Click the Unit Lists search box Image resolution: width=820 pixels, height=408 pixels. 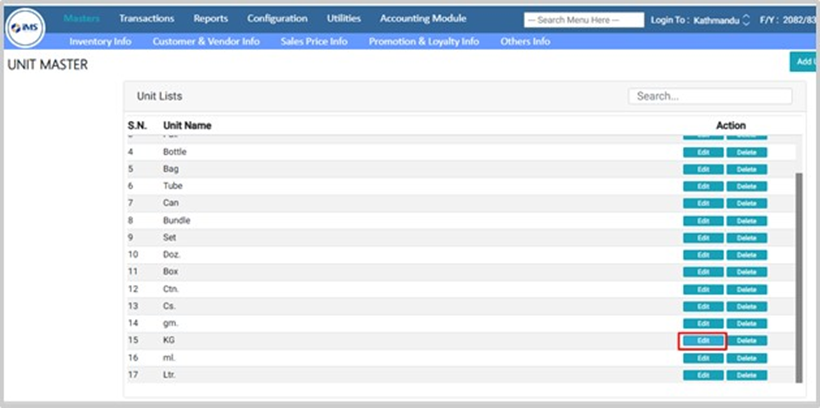click(710, 96)
